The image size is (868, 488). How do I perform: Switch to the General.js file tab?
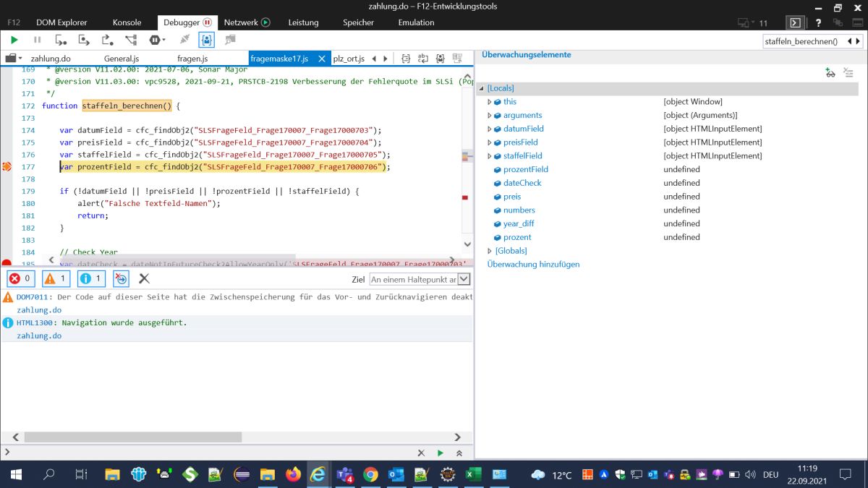coord(121,59)
